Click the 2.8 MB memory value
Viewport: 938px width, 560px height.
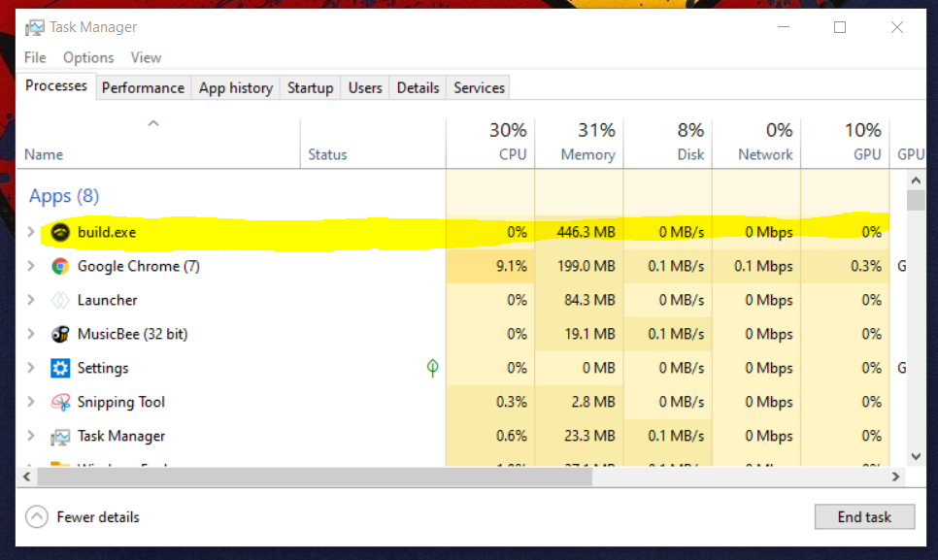[x=593, y=402]
